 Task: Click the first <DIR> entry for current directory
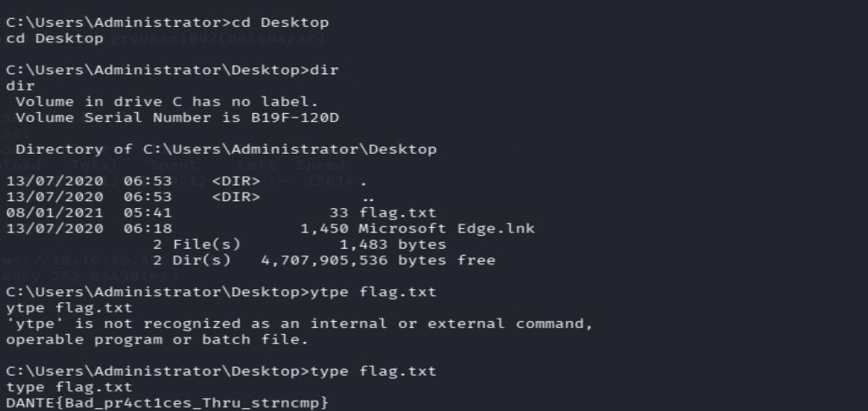click(x=236, y=181)
